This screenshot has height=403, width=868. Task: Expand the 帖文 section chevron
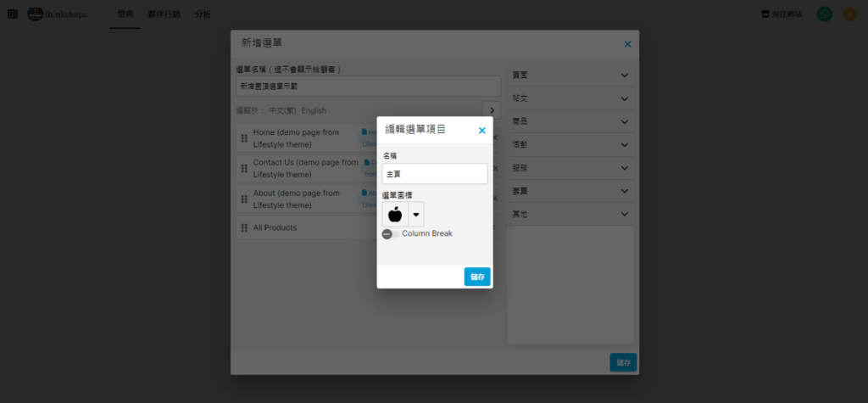coord(624,98)
